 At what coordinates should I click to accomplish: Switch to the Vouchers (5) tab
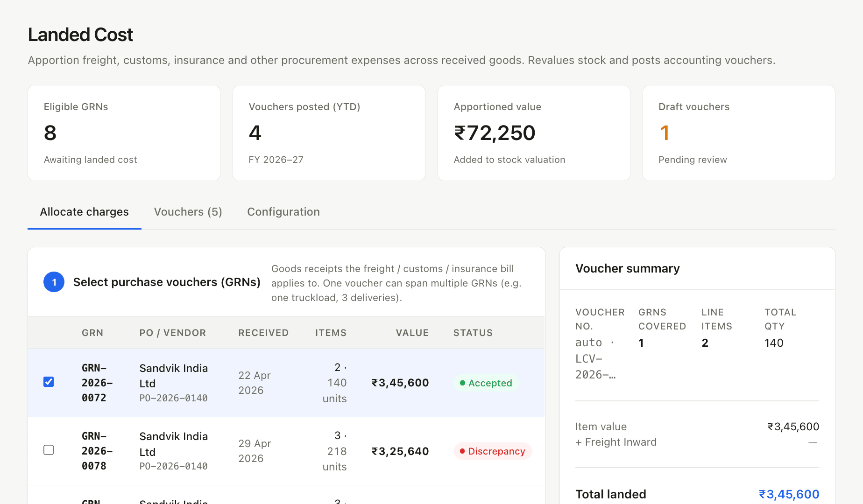(x=188, y=212)
